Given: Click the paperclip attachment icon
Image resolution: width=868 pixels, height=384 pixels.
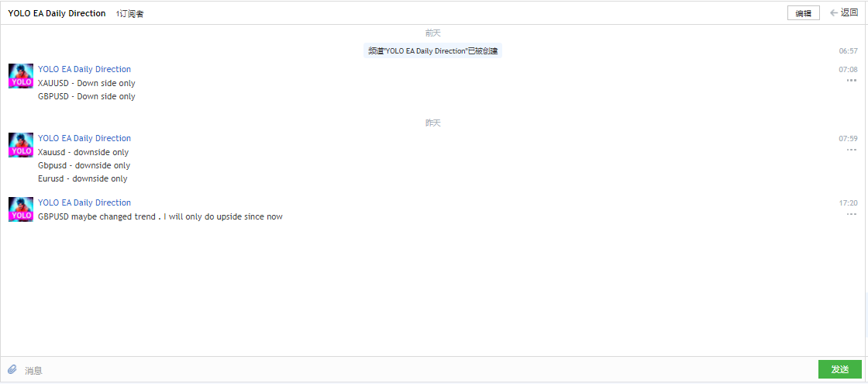Looking at the screenshot, I should (x=12, y=369).
